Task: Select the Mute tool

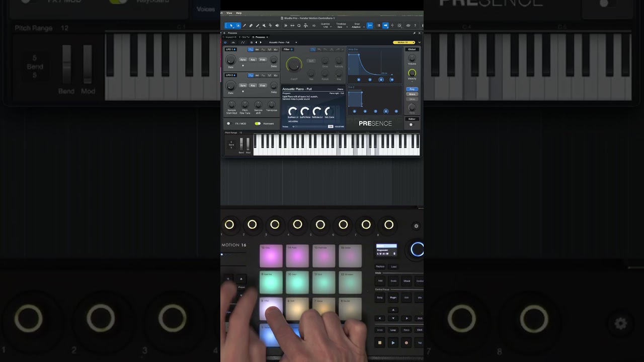Action: click(264, 25)
